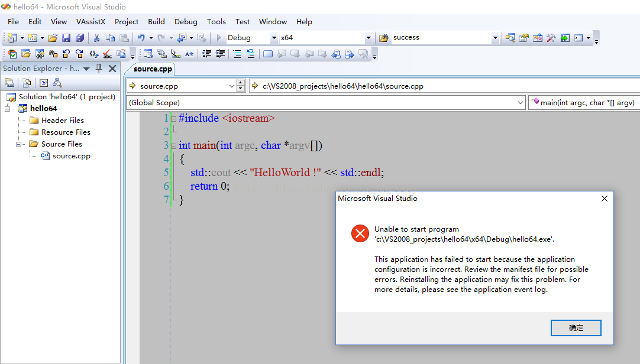Click the file path field for source.cpp
The height and width of the screenshot is (364, 640).
[444, 86]
